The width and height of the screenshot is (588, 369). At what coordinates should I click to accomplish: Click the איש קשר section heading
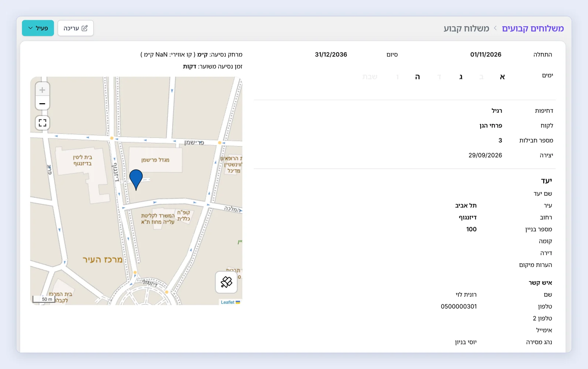click(x=540, y=283)
